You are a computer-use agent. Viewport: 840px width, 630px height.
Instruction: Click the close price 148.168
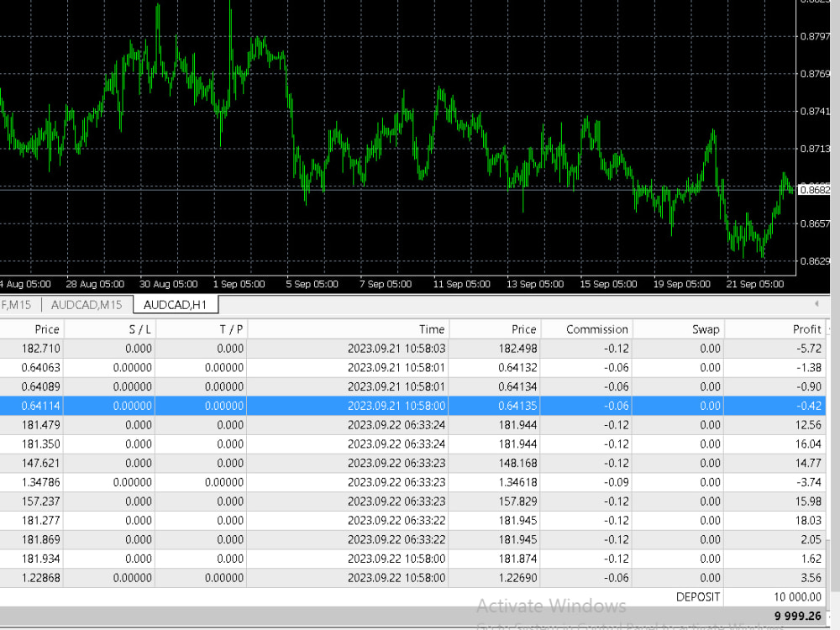517,464
